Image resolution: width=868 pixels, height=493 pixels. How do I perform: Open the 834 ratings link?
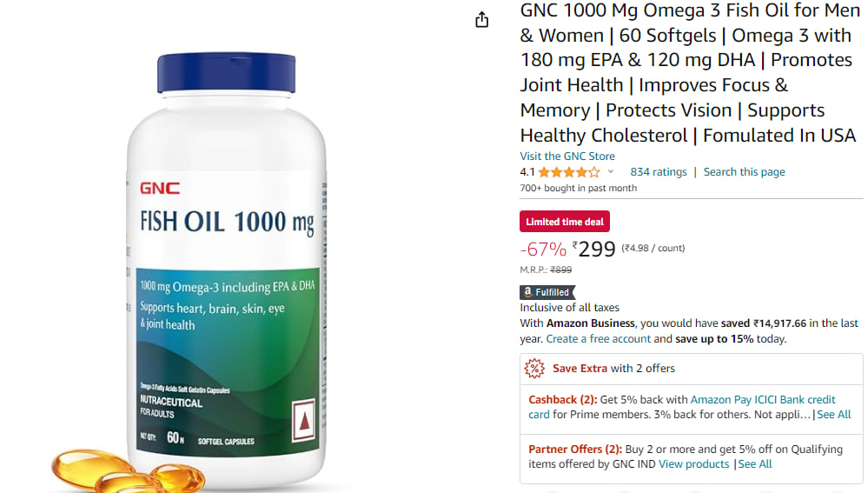coord(659,171)
